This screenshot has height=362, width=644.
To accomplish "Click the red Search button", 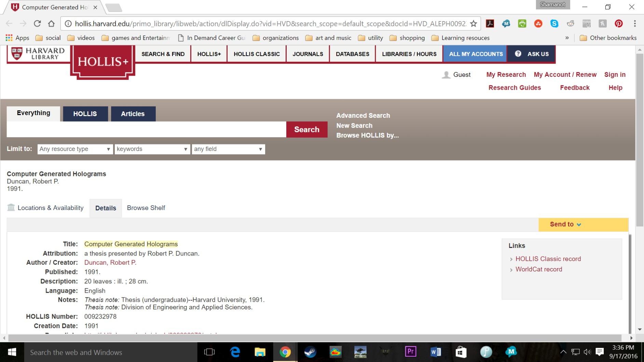I will click(307, 129).
